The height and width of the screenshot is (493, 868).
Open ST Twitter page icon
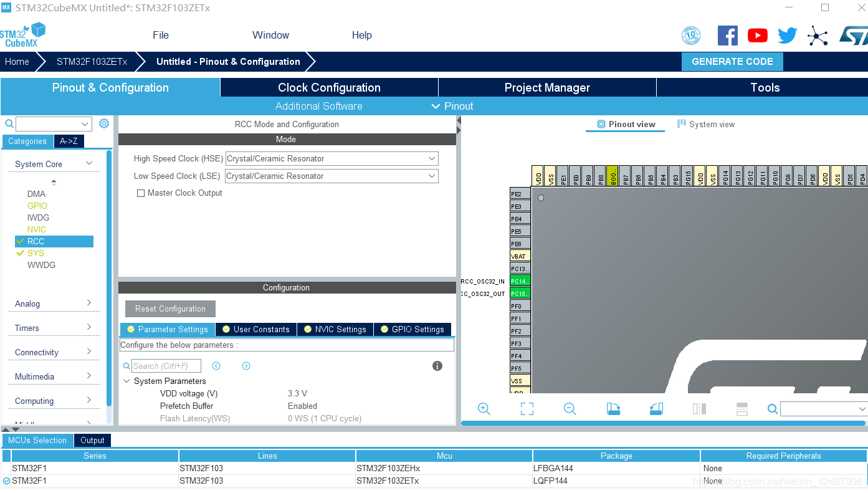(x=788, y=36)
